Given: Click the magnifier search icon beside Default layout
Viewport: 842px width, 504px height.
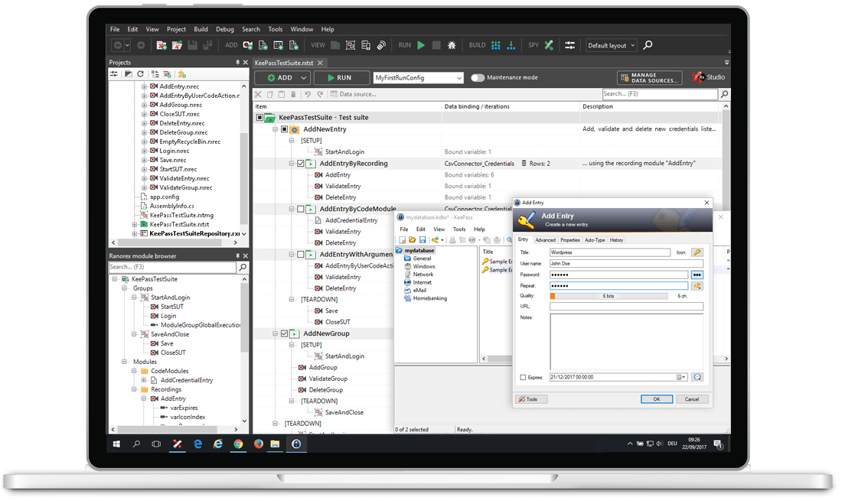Looking at the screenshot, I should pyautogui.click(x=648, y=45).
